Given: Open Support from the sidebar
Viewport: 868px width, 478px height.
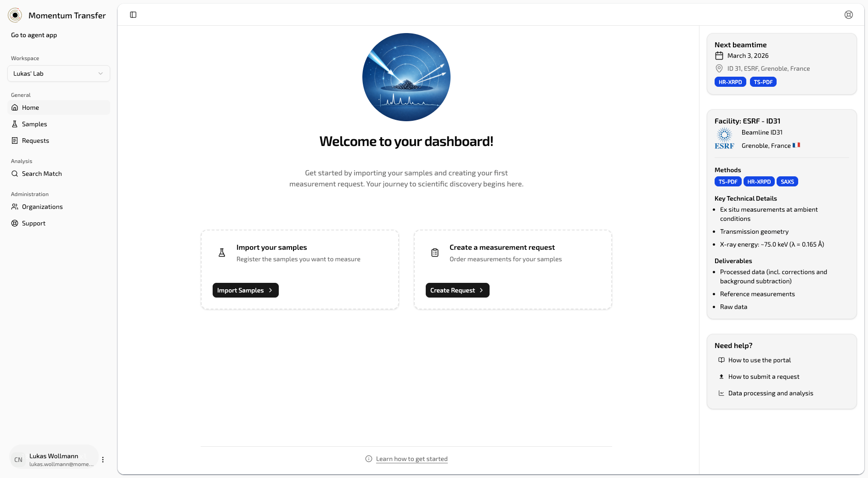Looking at the screenshot, I should tap(34, 223).
